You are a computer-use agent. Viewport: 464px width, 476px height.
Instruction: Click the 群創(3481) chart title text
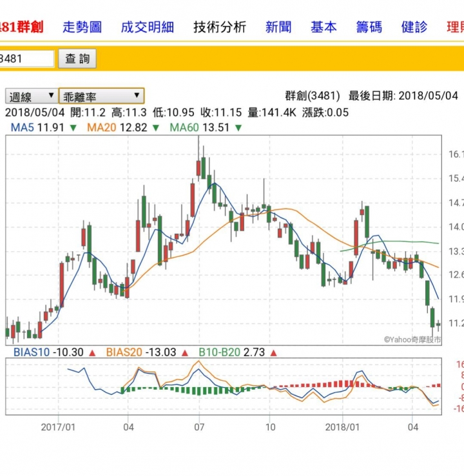313,96
